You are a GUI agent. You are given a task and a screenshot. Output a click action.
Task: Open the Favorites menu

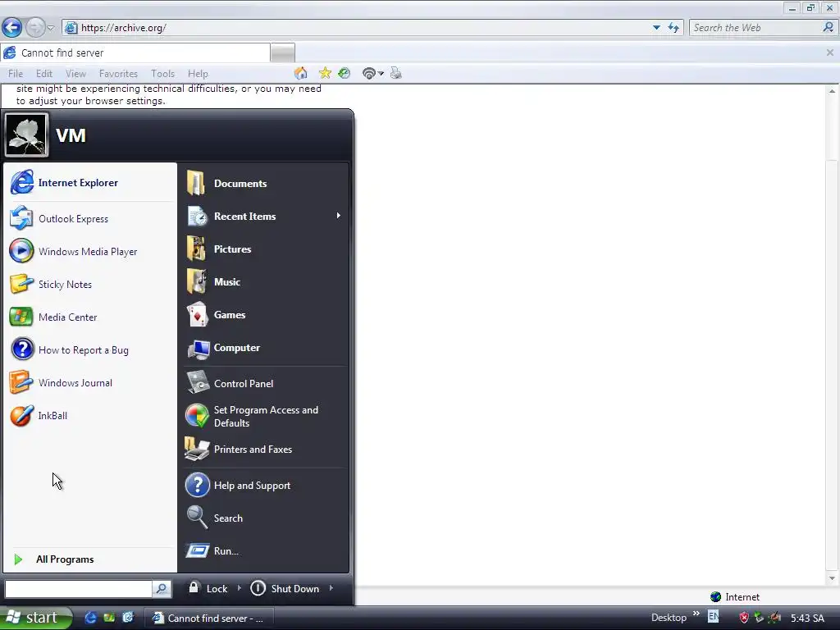tap(118, 73)
